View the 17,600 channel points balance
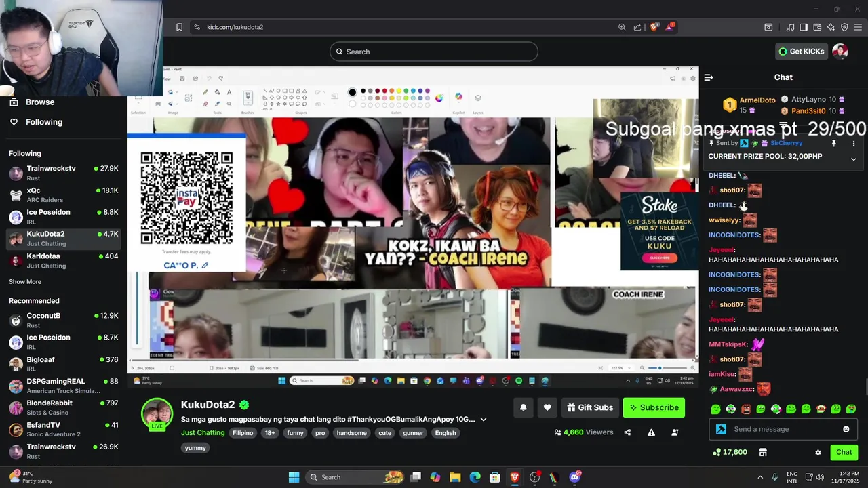The height and width of the screenshot is (488, 868). coord(730,452)
